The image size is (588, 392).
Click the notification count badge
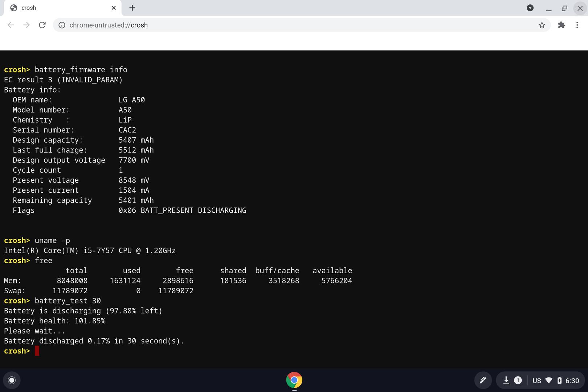tap(518, 380)
